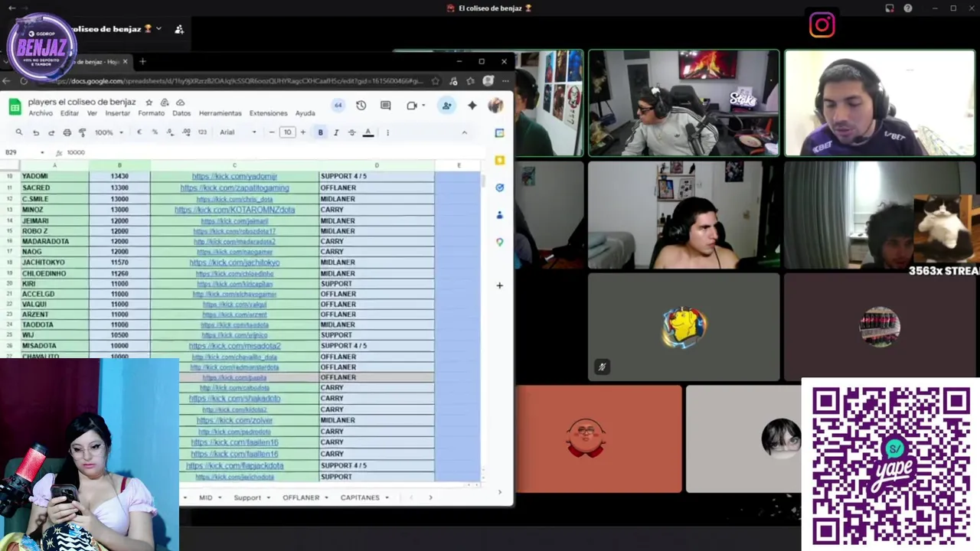Open the Editar menu
The width and height of the screenshot is (980, 551).
point(70,113)
